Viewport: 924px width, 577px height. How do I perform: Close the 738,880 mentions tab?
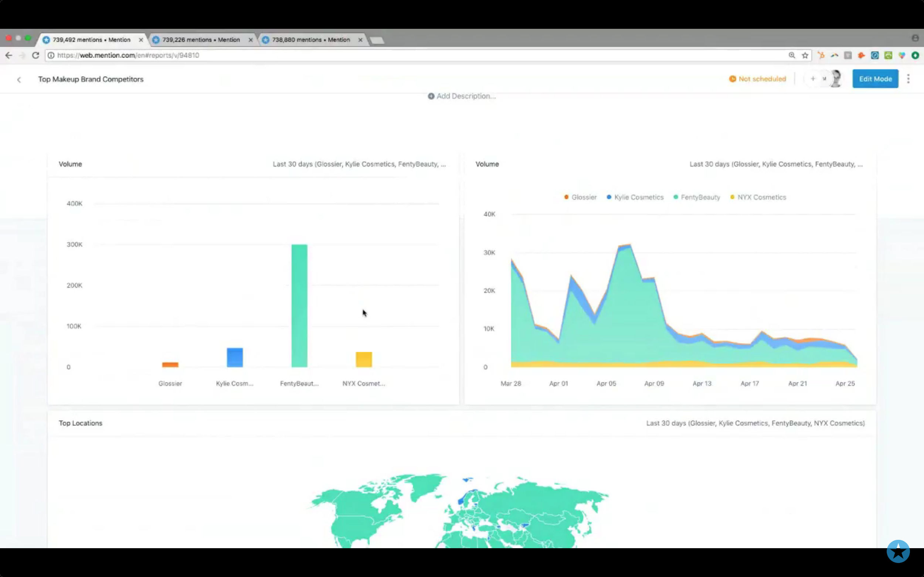(360, 40)
